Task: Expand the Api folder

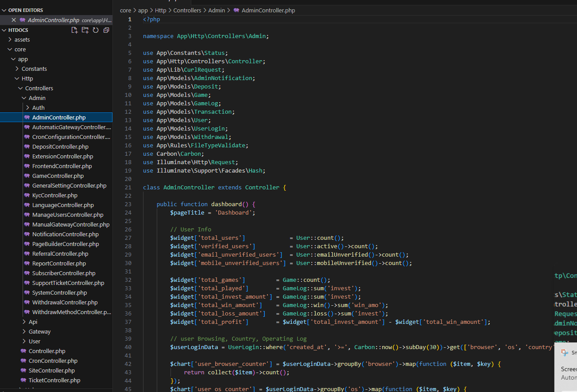Action: [x=33, y=322]
